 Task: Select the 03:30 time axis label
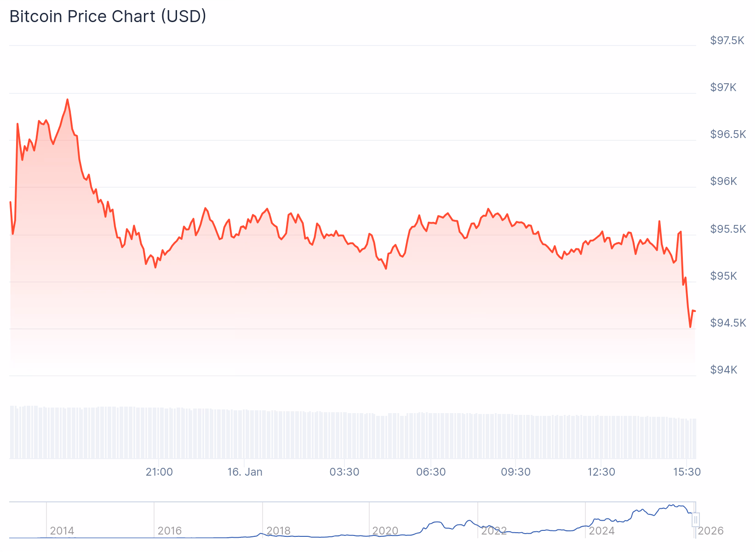pos(344,472)
